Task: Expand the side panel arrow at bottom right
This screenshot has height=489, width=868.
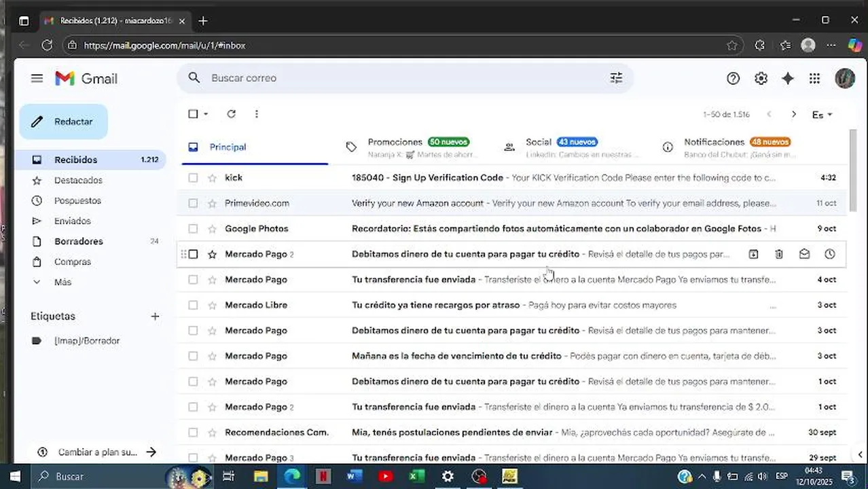Action: 860,454
